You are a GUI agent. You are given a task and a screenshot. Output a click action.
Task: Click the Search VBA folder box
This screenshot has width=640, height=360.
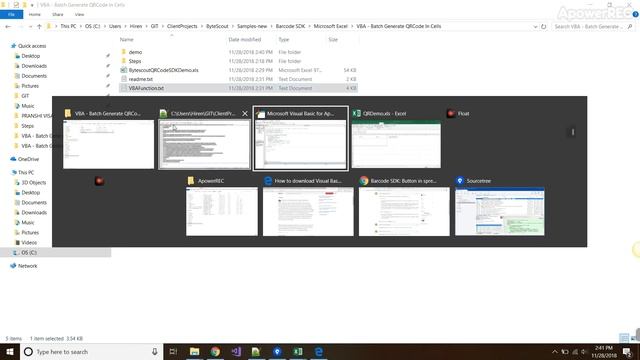(x=593, y=26)
